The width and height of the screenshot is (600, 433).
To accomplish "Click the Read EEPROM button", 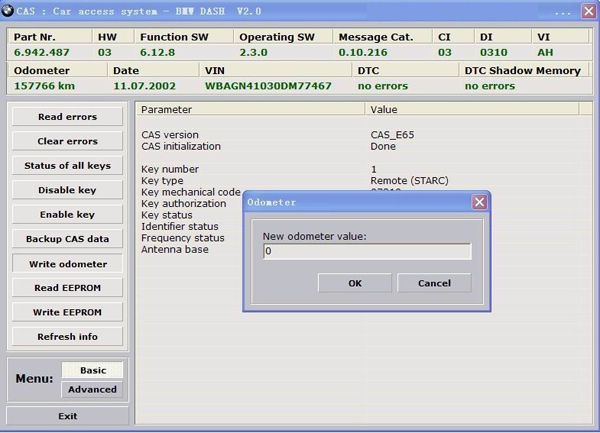I will point(67,288).
